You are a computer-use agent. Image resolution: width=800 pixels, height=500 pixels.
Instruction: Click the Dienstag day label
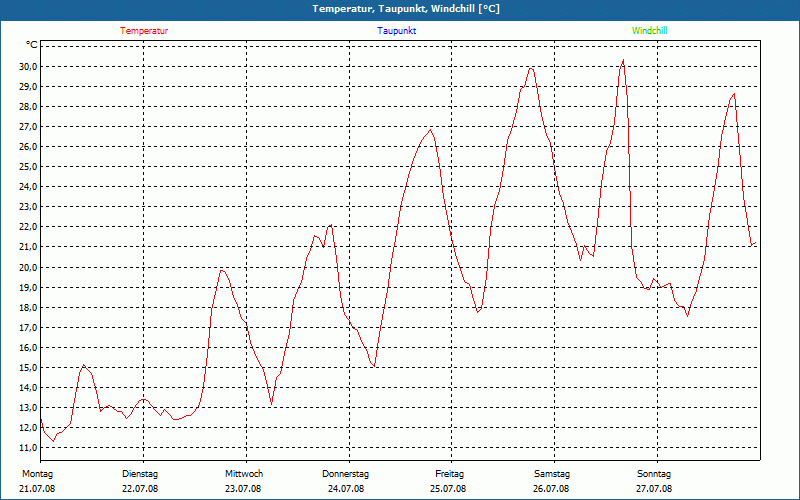pos(140,474)
